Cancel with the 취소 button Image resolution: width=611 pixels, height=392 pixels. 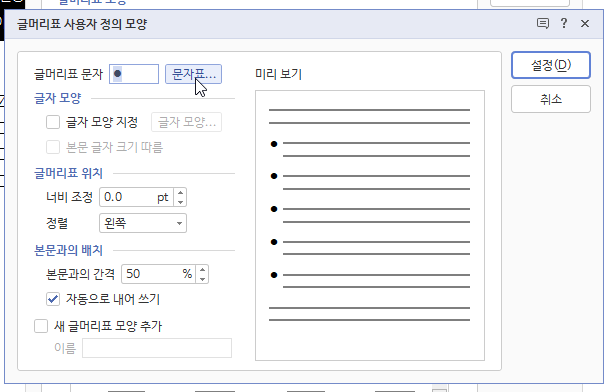(551, 99)
